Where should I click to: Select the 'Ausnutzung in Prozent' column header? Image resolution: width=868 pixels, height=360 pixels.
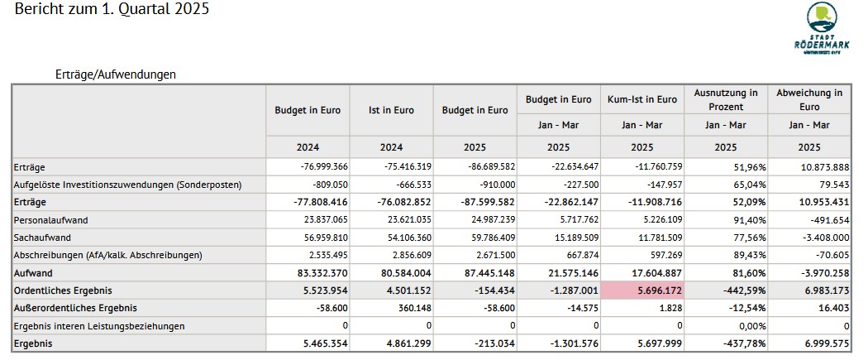click(x=726, y=99)
